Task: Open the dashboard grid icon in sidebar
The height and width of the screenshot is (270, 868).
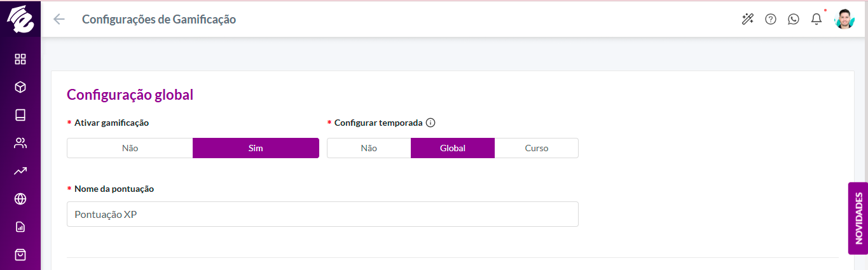Action: point(20,59)
